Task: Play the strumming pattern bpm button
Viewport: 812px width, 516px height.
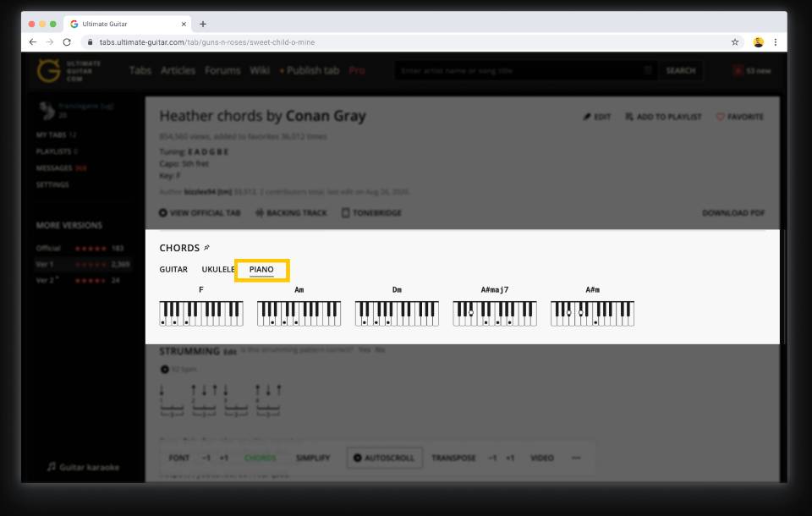Action: (x=165, y=370)
